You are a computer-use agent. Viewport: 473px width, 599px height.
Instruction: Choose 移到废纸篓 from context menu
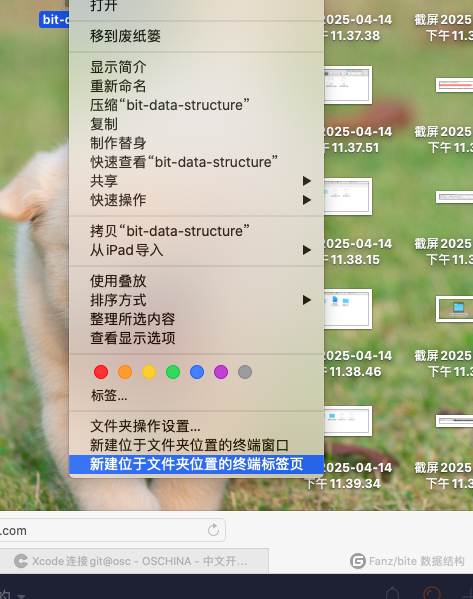point(196,36)
